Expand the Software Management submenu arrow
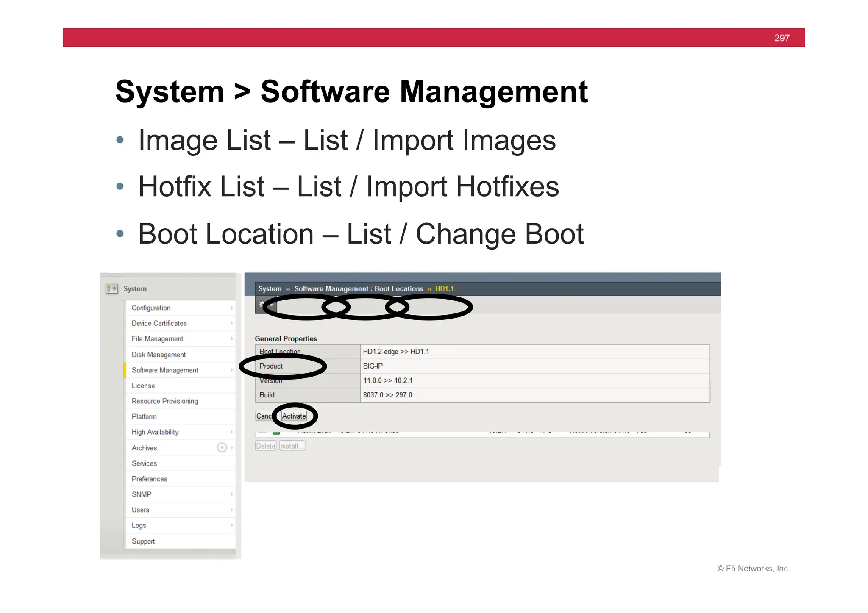This screenshot has width=868, height=613. tap(232, 370)
